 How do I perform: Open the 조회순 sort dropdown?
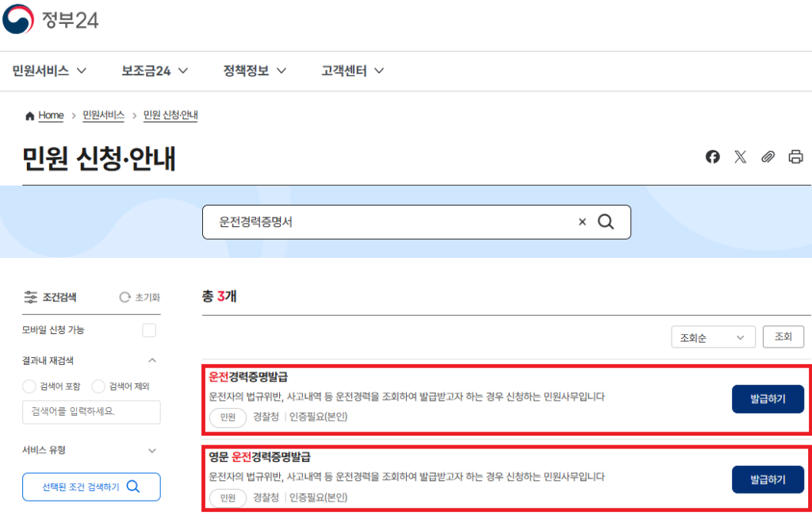pos(713,337)
